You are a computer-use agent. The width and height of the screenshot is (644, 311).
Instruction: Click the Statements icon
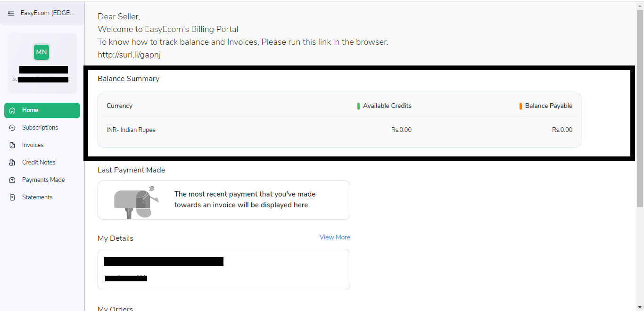coord(13,197)
